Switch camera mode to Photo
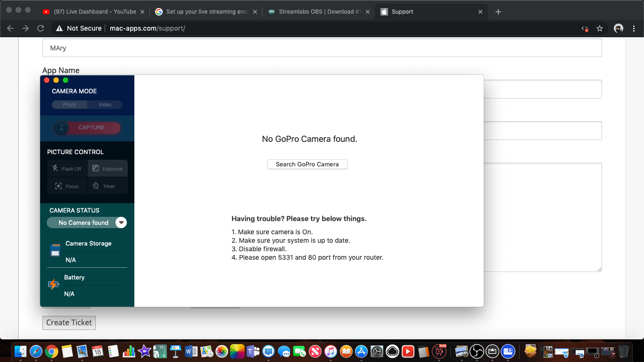644x362 pixels. click(70, 105)
